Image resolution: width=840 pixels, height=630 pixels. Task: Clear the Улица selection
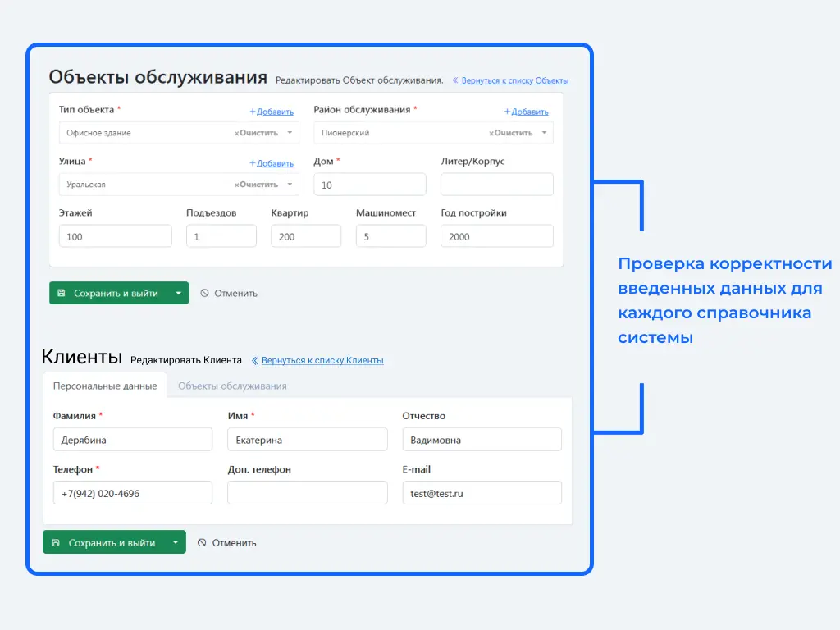(x=257, y=185)
